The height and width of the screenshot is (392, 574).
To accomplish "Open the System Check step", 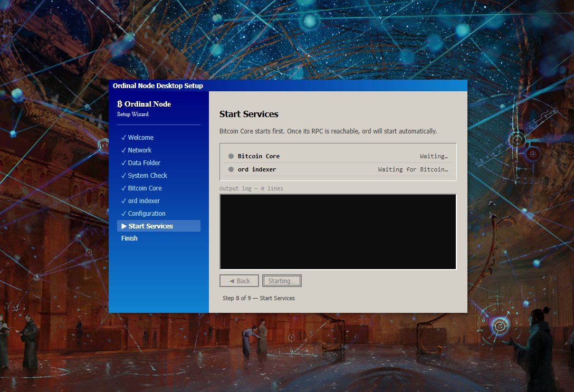I will (158, 176).
